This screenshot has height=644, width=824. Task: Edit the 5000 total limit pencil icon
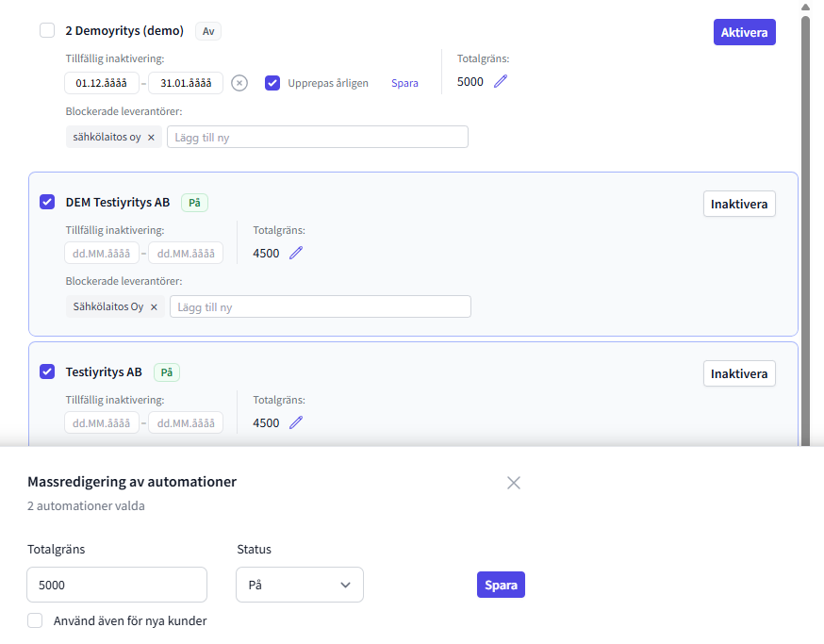pyautogui.click(x=501, y=81)
